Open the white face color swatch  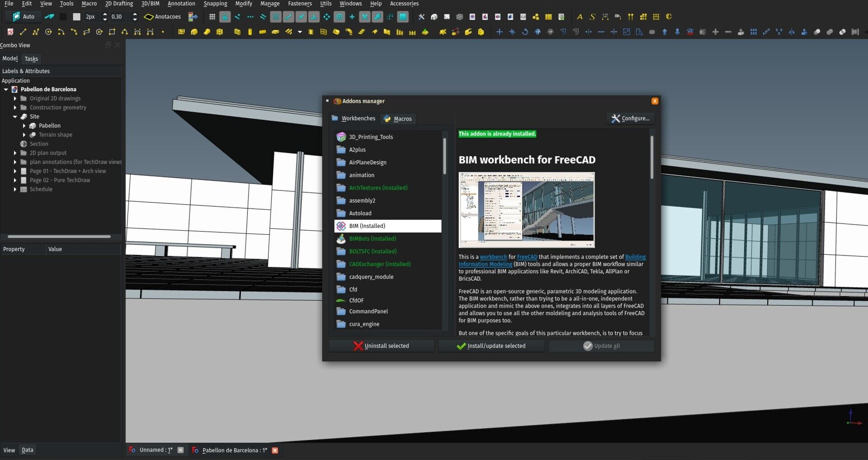pyautogui.click(x=76, y=17)
